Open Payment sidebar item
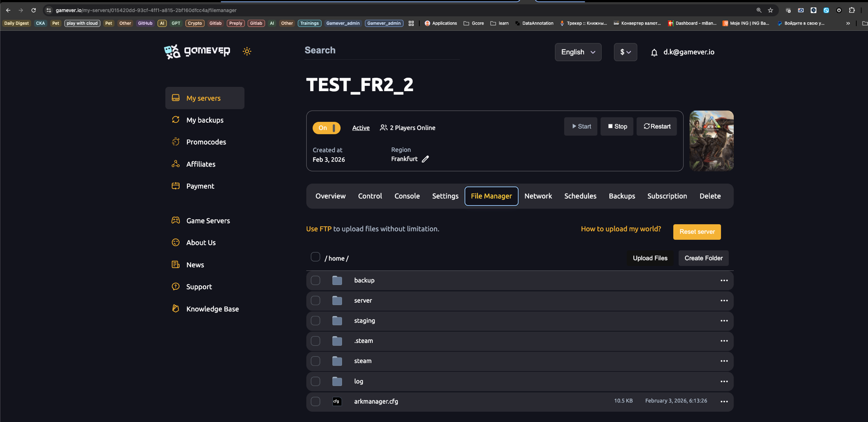This screenshot has width=868, height=422. [x=205, y=186]
